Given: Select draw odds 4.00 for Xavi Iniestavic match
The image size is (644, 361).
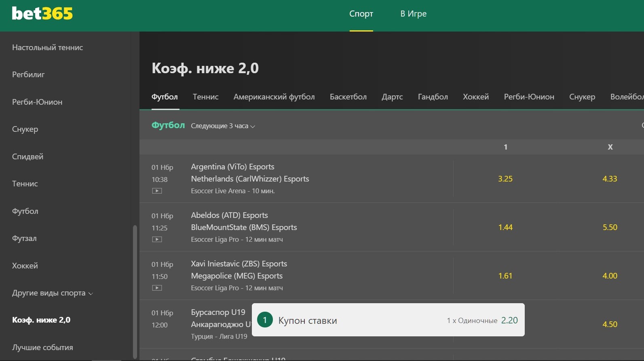Looking at the screenshot, I should tap(610, 276).
